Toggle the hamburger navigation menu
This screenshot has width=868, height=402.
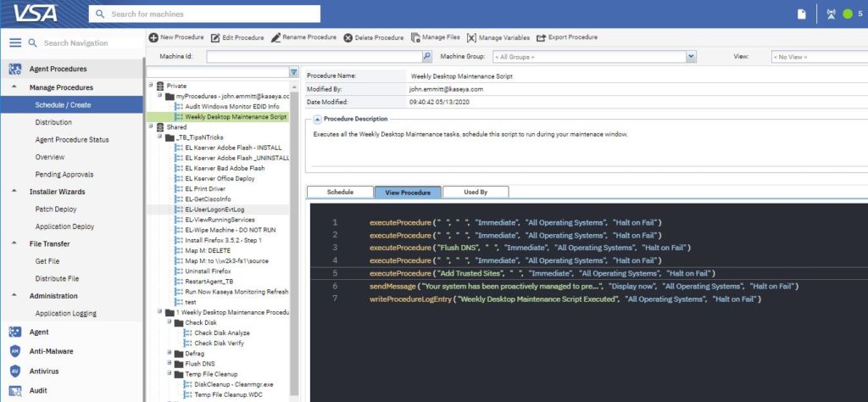[x=15, y=42]
